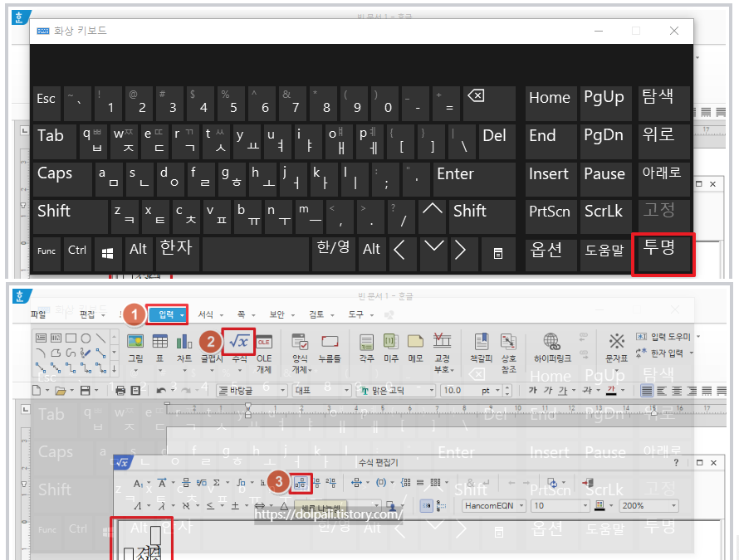739x560 pixels.
Task: Insert a footnote with the 각주 icon
Action: 366,342
